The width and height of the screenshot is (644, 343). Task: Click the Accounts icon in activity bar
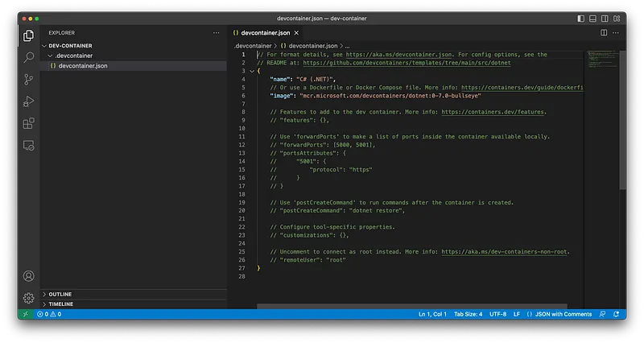pos(29,277)
